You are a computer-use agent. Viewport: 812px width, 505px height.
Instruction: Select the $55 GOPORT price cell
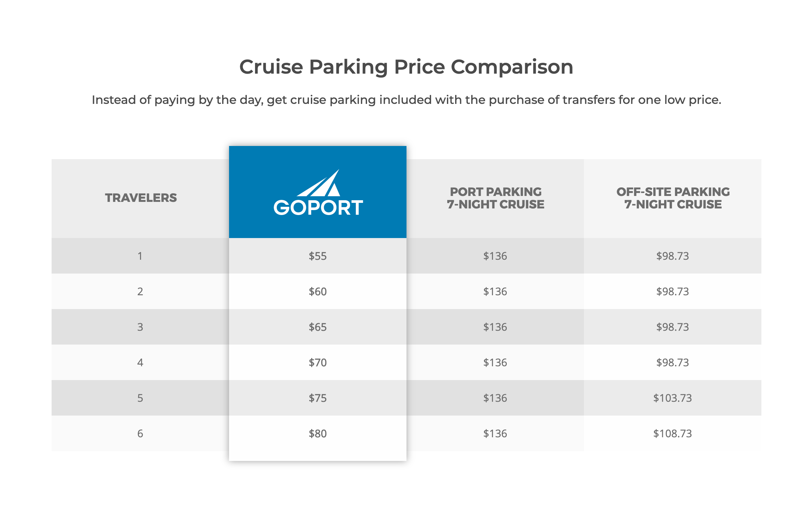tap(317, 256)
